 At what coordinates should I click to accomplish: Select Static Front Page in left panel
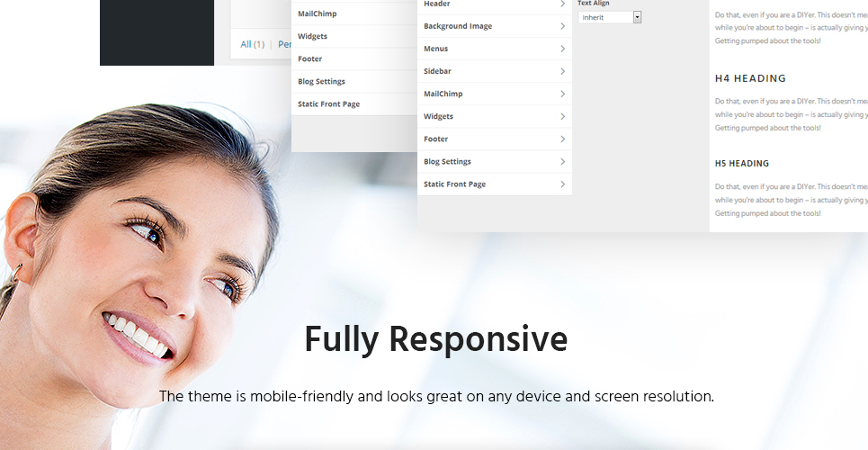(x=354, y=104)
